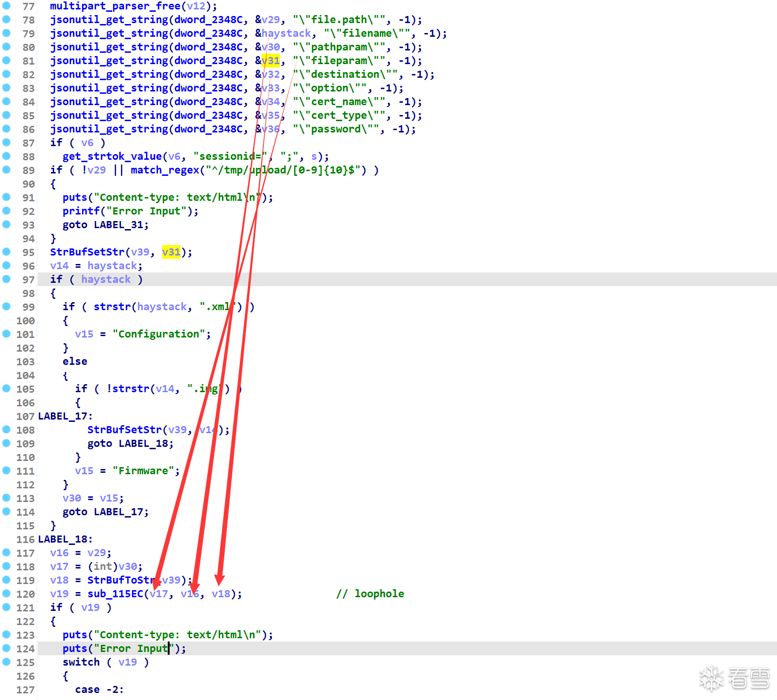Follow goto LABEL_31 on line 93

106,225
